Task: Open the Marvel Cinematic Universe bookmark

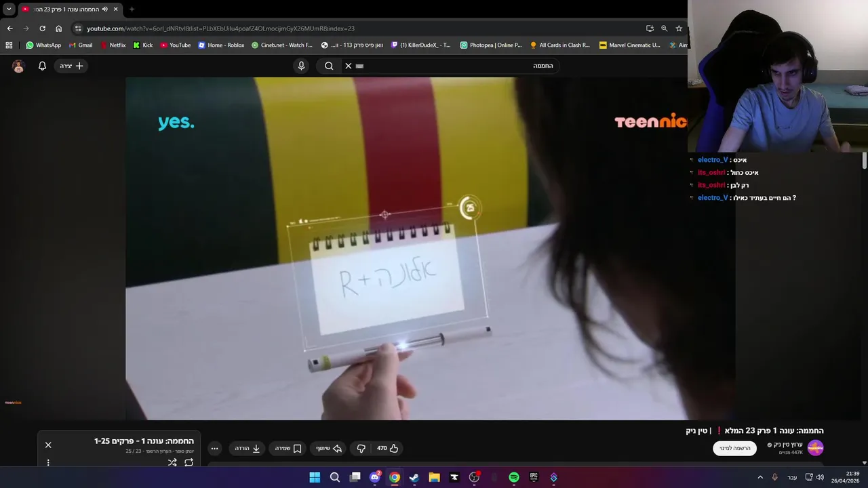Action: 630,45
